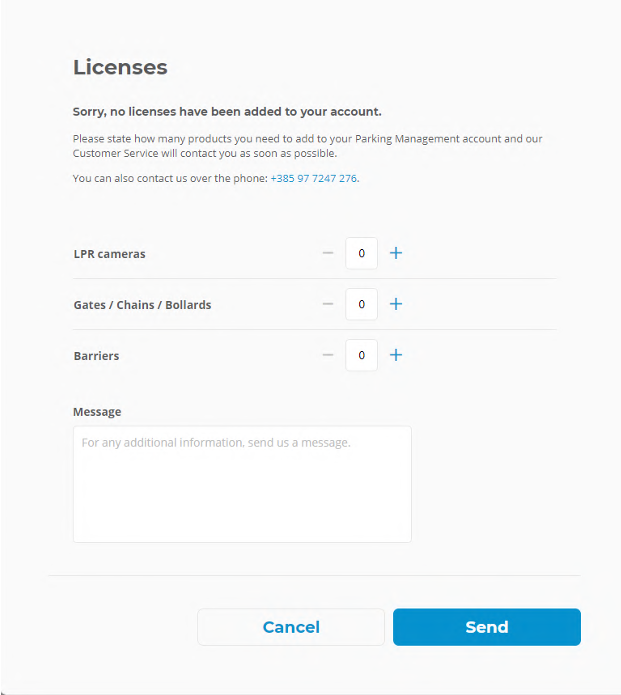Click the LPR cameras label
This screenshot has height=695, width=621.
coord(109,254)
